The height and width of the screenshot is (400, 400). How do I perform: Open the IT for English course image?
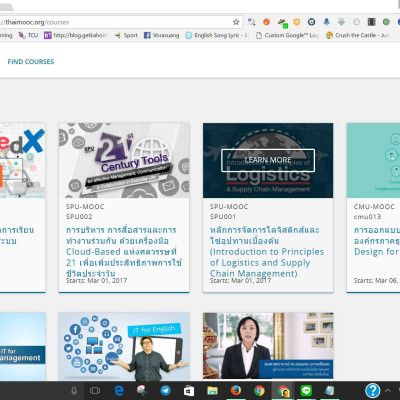(124, 347)
